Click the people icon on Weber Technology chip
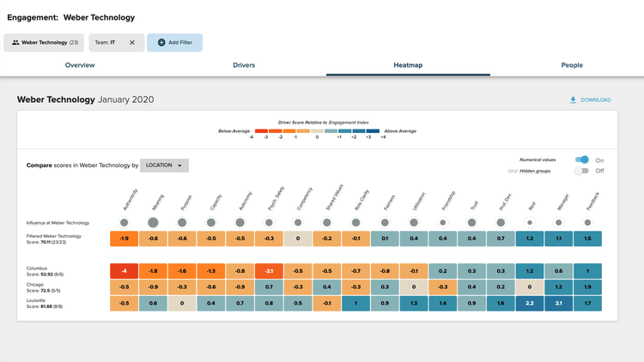 15,42
